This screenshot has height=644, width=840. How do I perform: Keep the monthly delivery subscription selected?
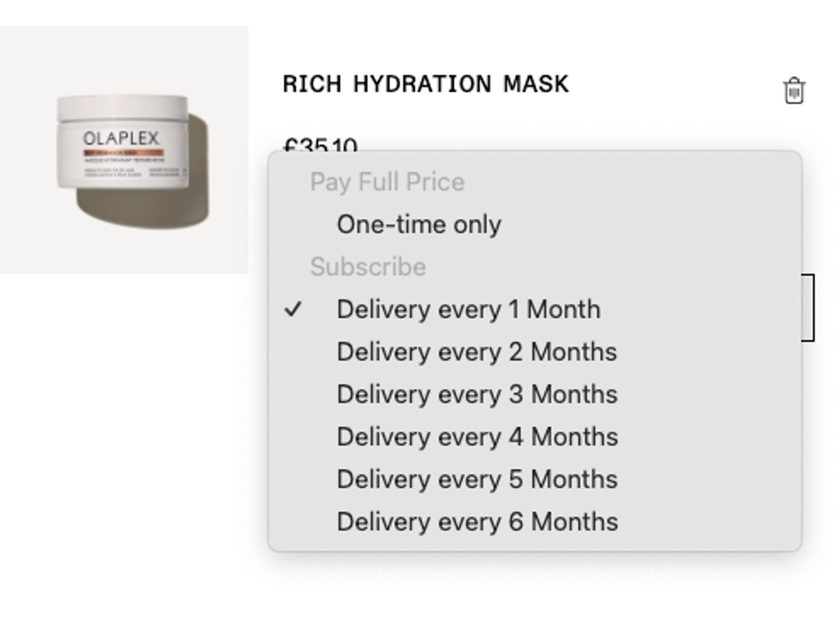pos(469,309)
